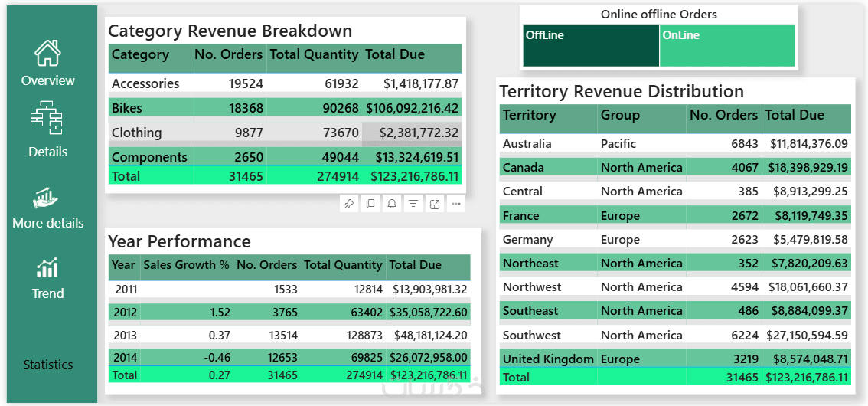
Task: Click the 2013 year row
Action: point(126,336)
